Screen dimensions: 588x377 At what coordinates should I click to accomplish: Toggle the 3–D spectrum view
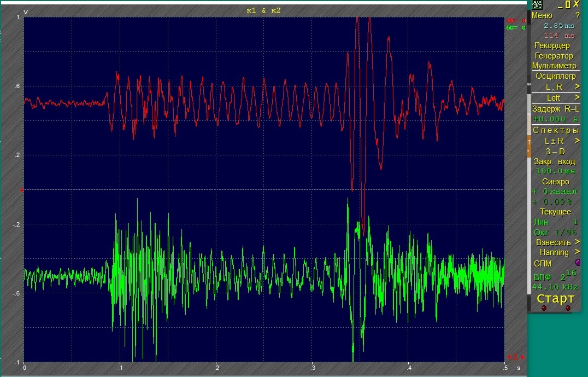click(x=555, y=152)
